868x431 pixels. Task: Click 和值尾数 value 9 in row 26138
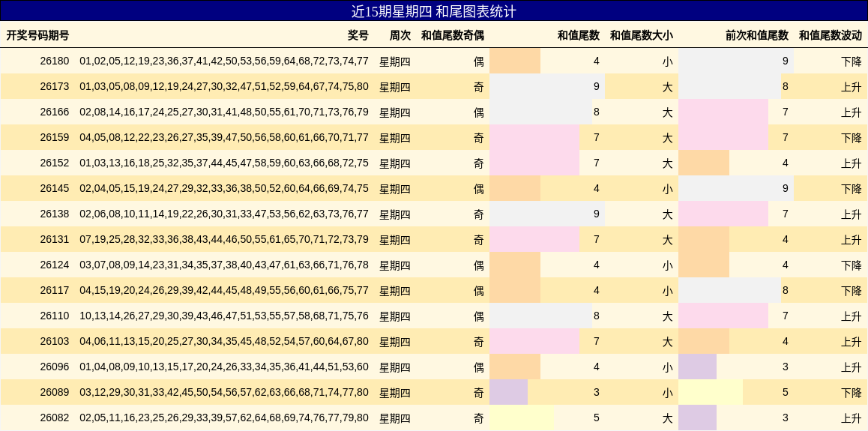[596, 214]
